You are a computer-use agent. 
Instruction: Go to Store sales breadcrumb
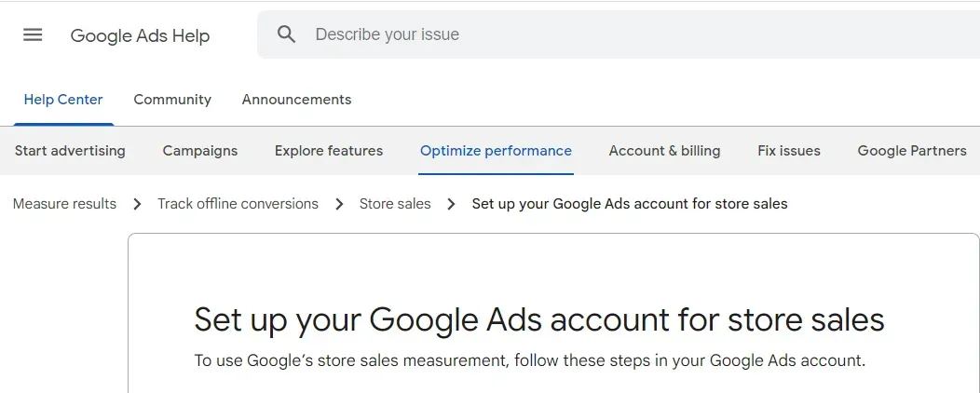395,204
